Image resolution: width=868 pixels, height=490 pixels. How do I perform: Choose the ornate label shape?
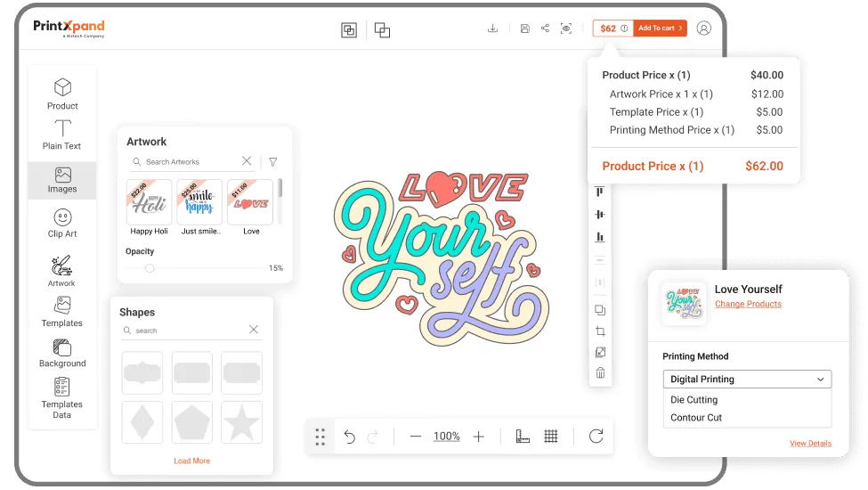142,372
